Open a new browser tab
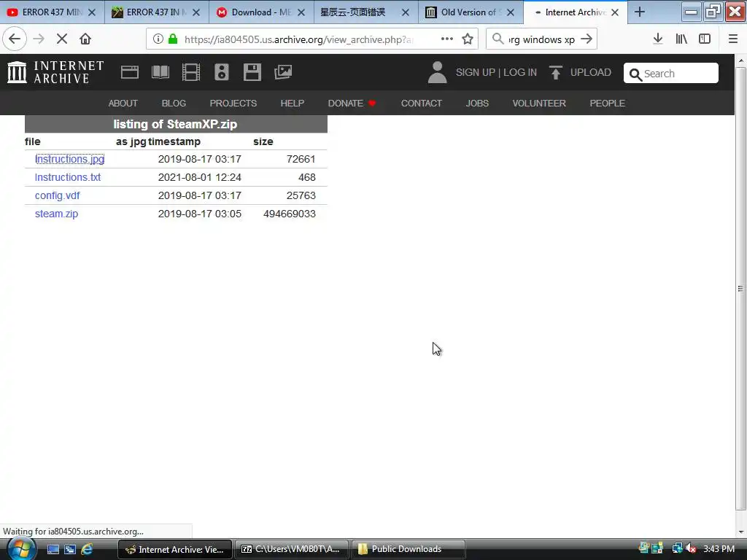 point(640,12)
